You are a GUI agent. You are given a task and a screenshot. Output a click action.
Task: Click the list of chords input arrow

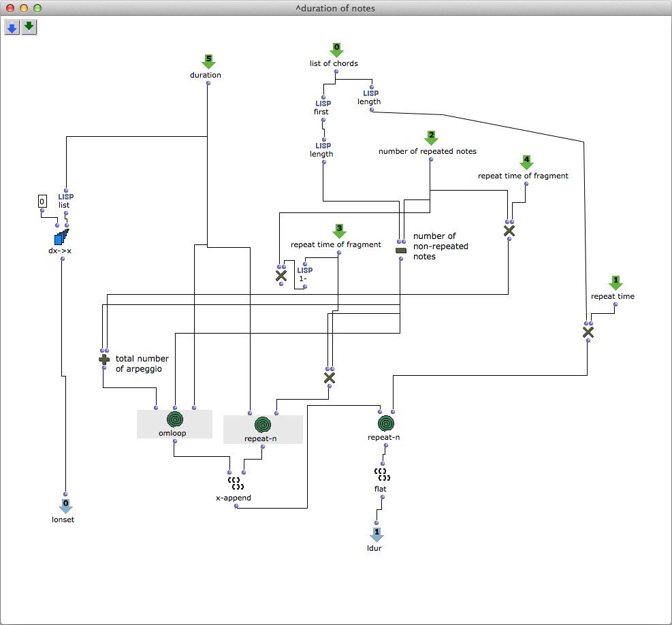336,50
